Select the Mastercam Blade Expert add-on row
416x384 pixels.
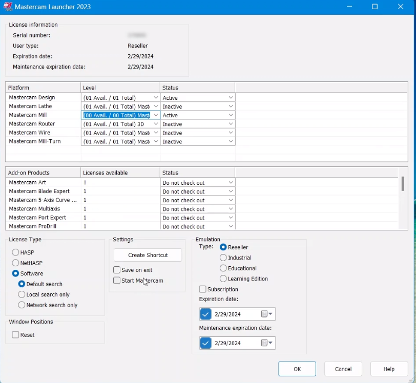[x=39, y=191]
